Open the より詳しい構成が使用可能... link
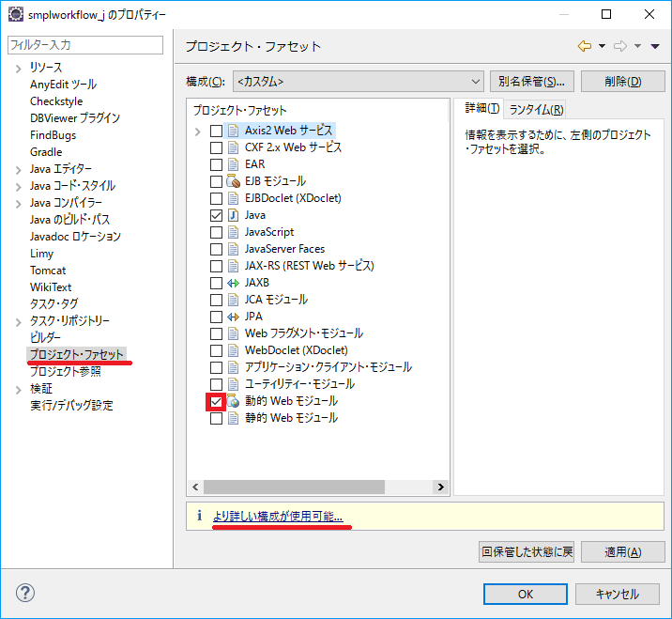This screenshot has height=619, width=672. 278,516
